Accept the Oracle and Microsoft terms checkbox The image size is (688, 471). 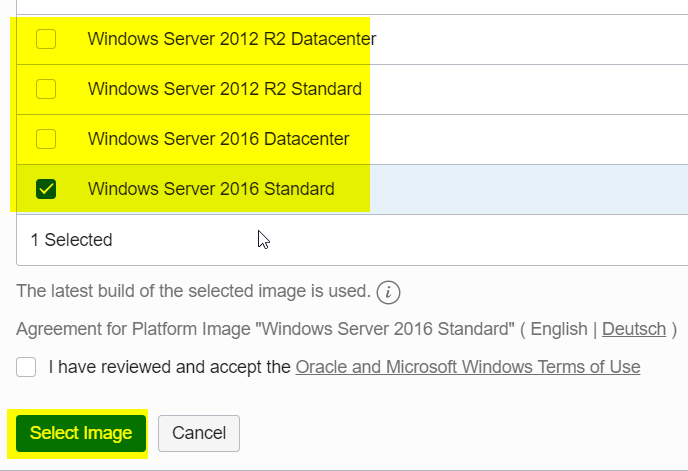[x=26, y=367]
